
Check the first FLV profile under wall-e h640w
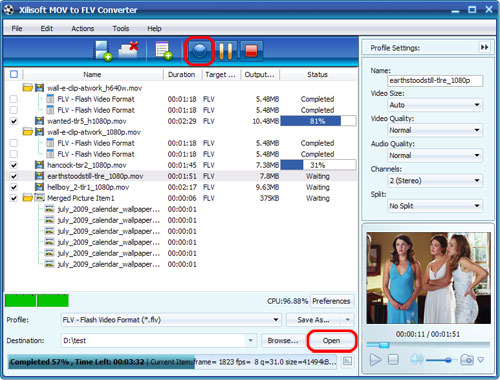tap(14, 99)
